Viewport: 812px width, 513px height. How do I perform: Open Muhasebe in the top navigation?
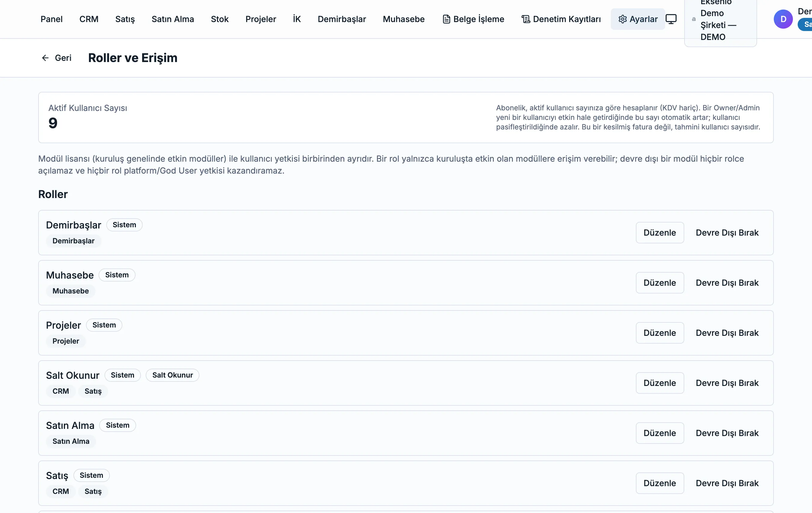(x=404, y=19)
